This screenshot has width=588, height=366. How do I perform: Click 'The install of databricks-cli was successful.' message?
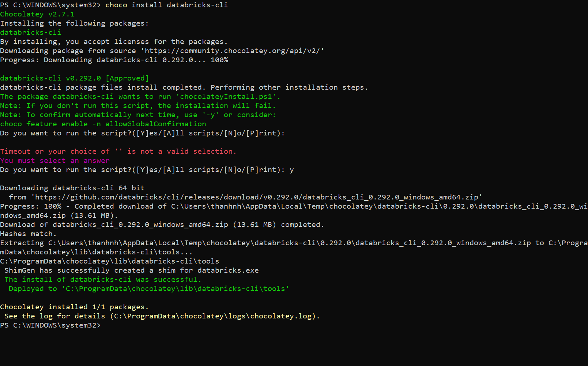click(103, 280)
